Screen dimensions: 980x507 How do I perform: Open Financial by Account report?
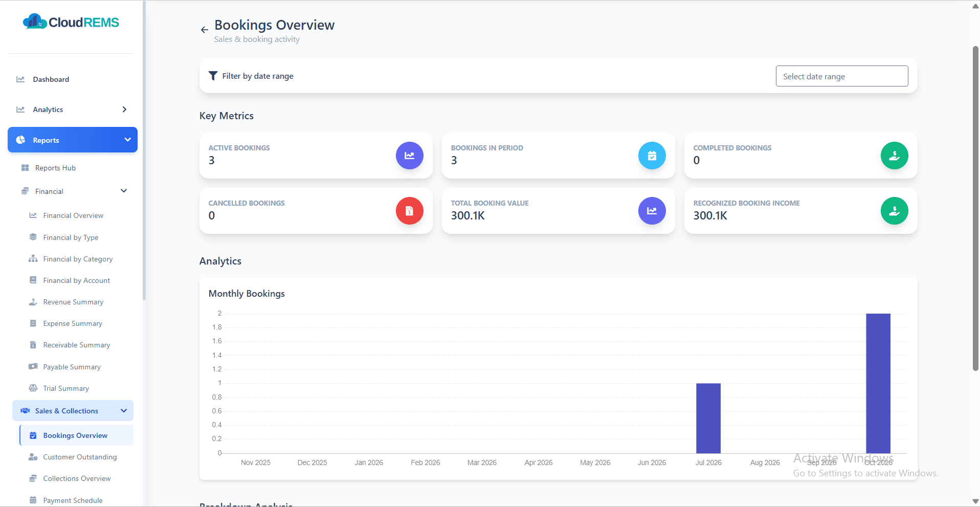tap(77, 280)
